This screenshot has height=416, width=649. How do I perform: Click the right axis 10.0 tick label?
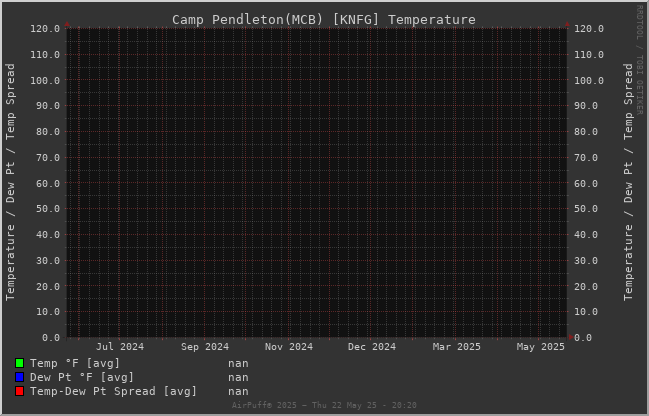pyautogui.click(x=586, y=312)
